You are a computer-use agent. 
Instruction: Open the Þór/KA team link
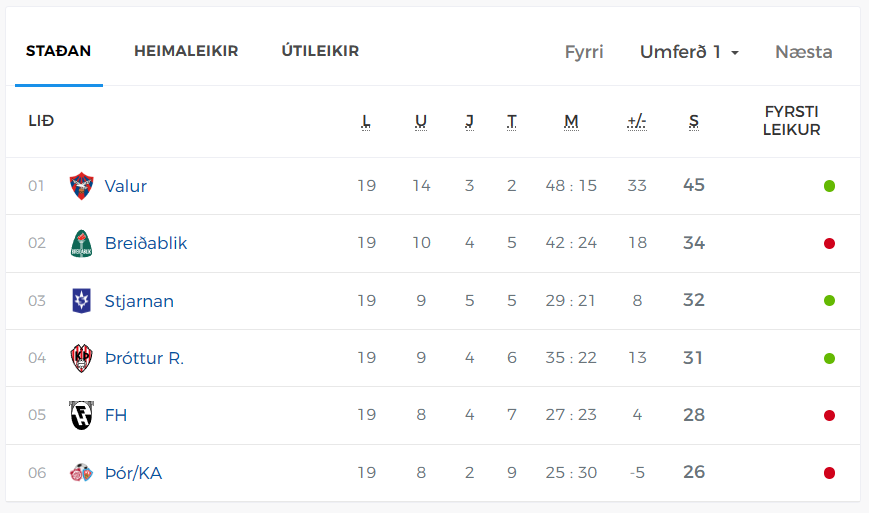point(134,473)
